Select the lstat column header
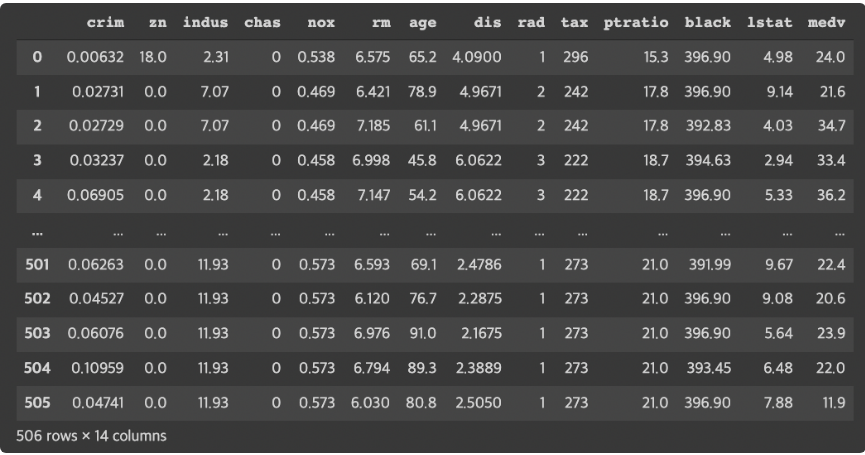The height and width of the screenshot is (455, 865). click(770, 23)
